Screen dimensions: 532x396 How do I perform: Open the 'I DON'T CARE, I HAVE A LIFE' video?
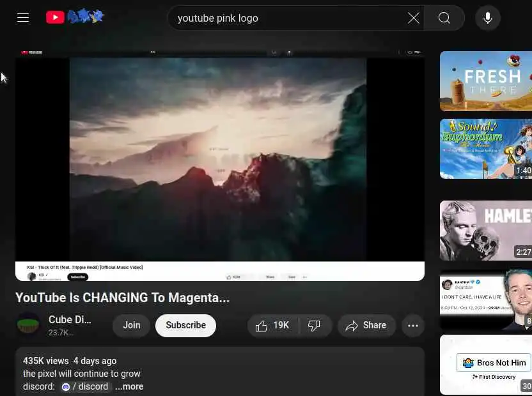486,300
